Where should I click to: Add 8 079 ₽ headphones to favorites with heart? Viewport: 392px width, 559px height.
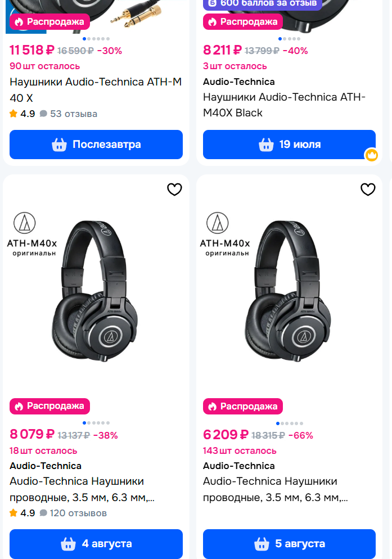coord(174,190)
